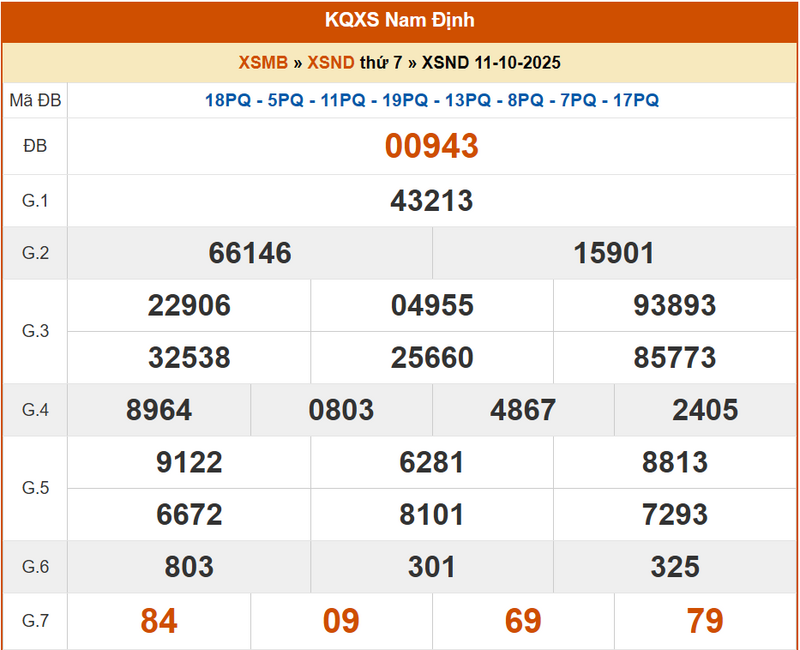Click the Mã ĐB row label
The image size is (800, 650).
[x=35, y=100]
